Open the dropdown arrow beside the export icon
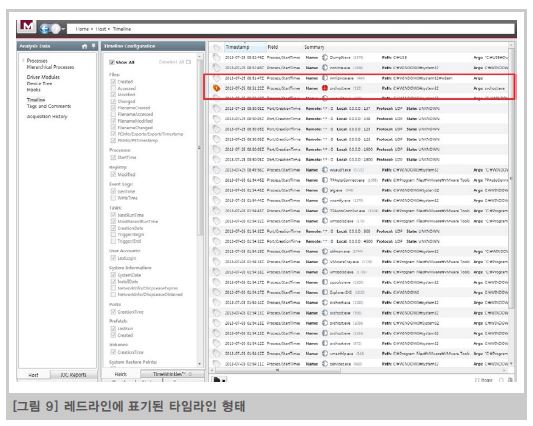 (224, 380)
